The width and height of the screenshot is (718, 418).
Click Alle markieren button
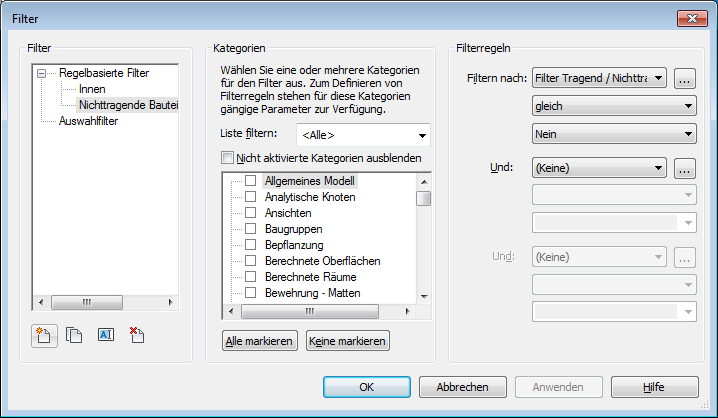pos(259,341)
